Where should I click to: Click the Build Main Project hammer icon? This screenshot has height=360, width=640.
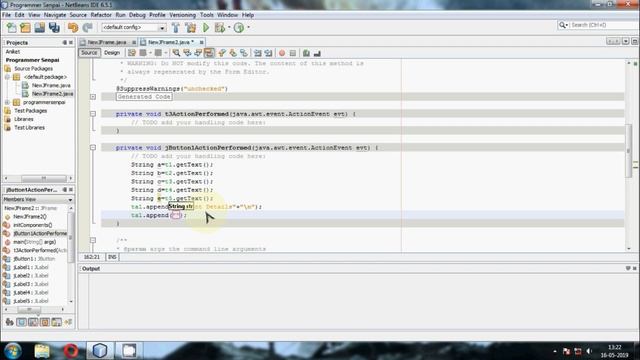[176, 27]
